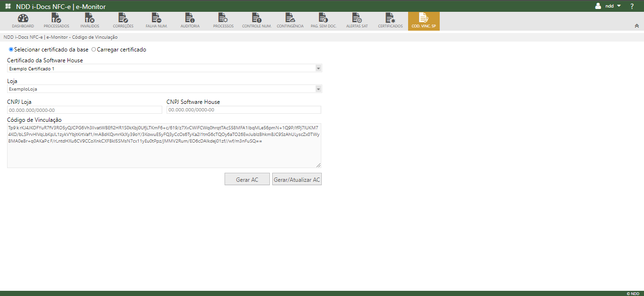
Task: Open the help question mark
Action: pyautogui.click(x=632, y=6)
